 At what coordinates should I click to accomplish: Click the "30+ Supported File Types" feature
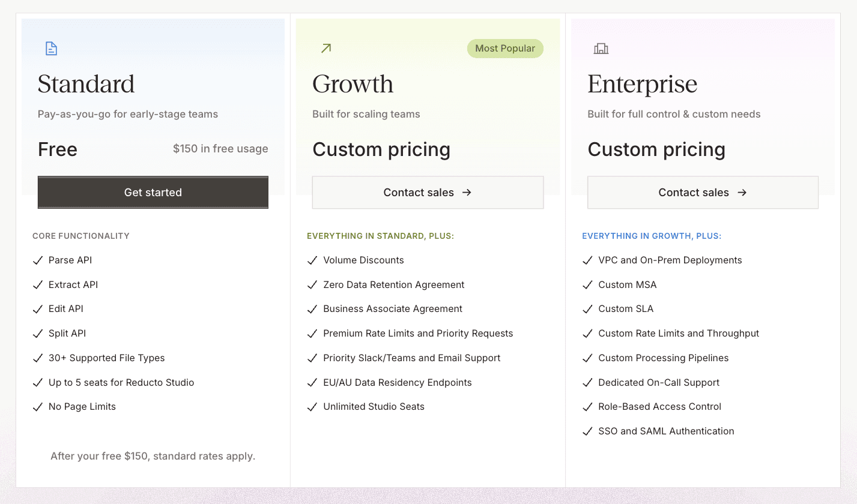(107, 358)
